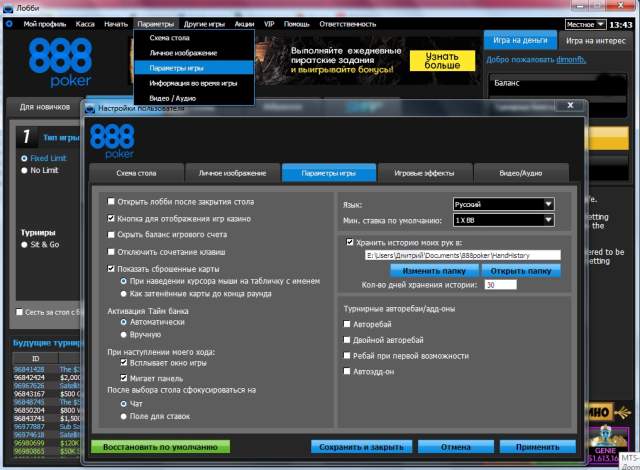Select Как затененные карты до конца раунда
The image size is (640, 470).
[x=124, y=294]
